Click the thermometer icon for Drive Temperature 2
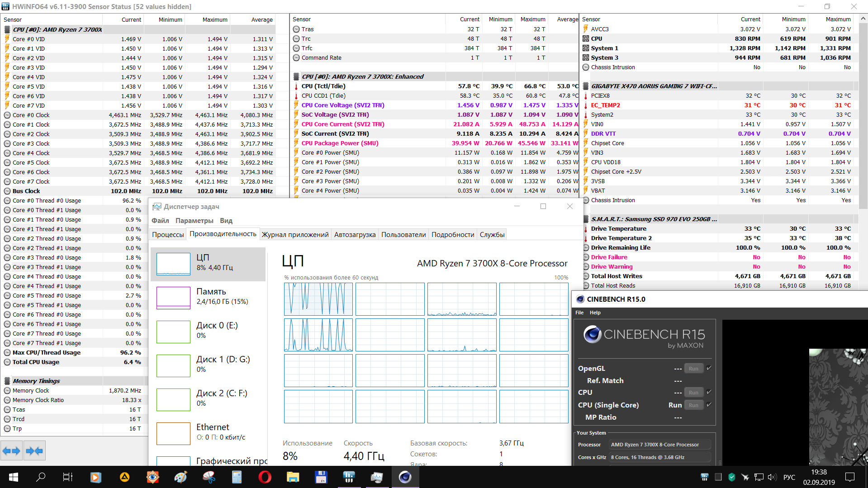 click(586, 238)
